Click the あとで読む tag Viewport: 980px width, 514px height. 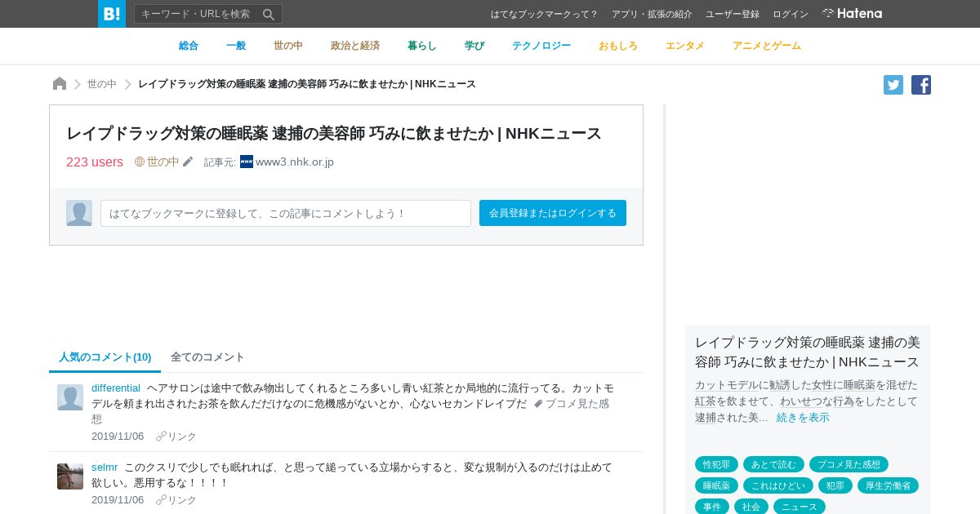[x=773, y=464]
